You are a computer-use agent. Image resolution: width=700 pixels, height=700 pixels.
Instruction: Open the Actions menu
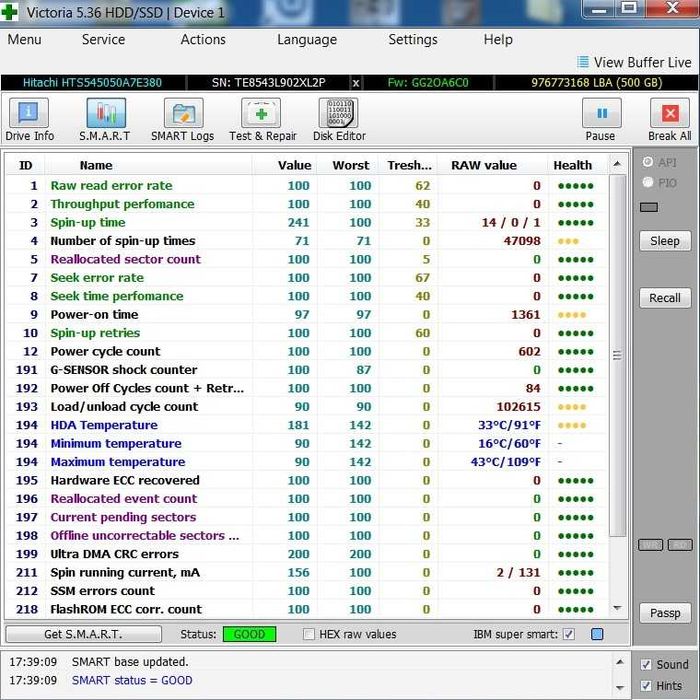tap(203, 40)
